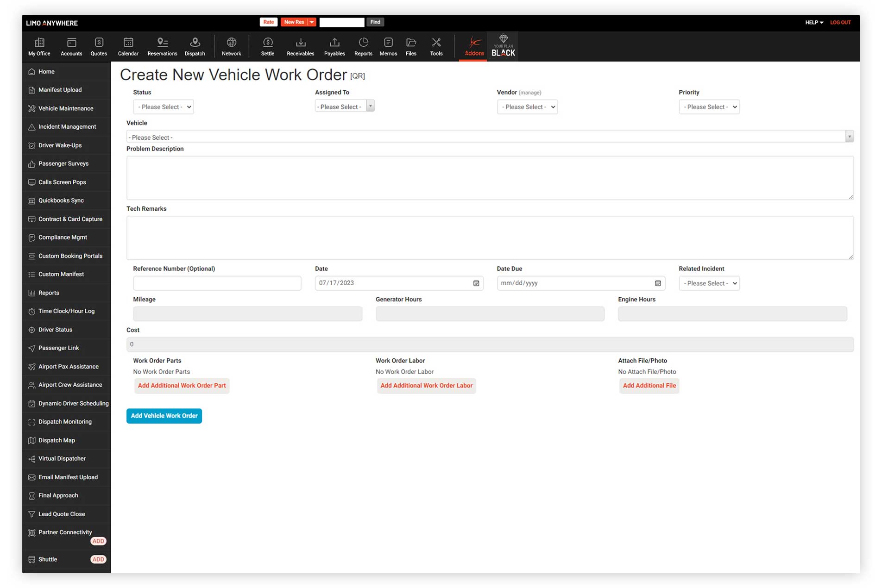Open the HELP menu

(x=814, y=22)
